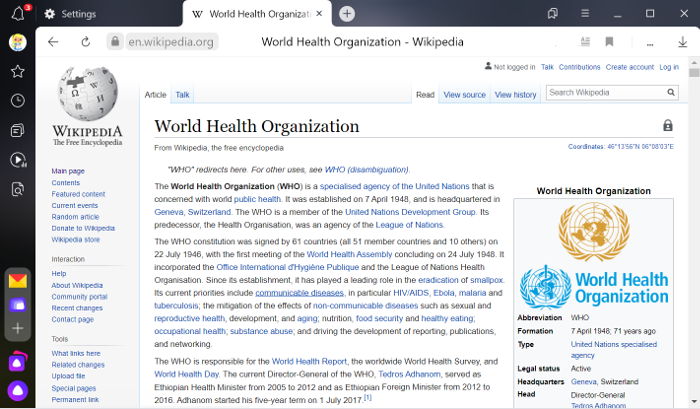Select the World Health Organization browser tab
Screen dimensions: 700x409
(x=257, y=14)
